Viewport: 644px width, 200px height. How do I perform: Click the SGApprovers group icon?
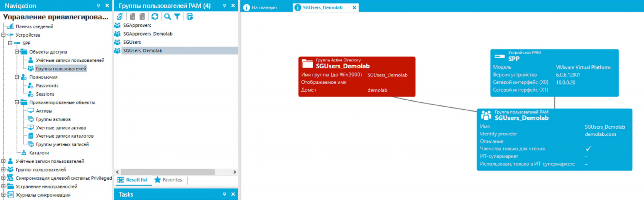tap(118, 25)
